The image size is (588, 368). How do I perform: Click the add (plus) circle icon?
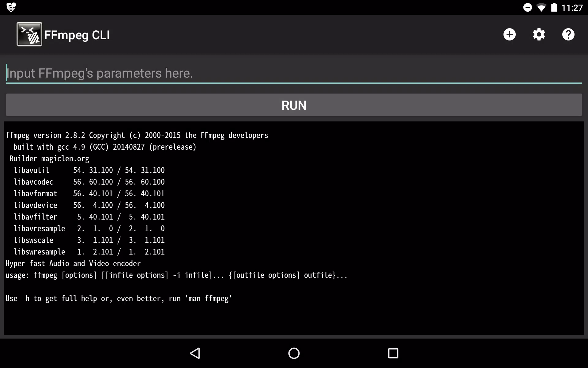(x=510, y=34)
